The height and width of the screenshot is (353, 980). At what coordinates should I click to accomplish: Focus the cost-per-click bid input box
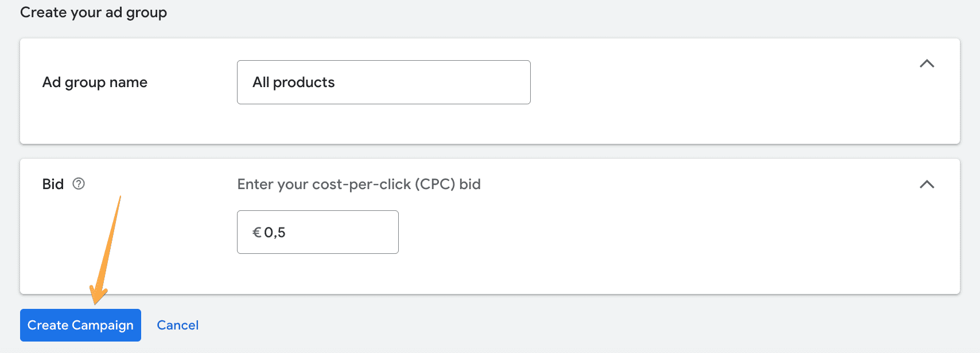[x=318, y=232]
